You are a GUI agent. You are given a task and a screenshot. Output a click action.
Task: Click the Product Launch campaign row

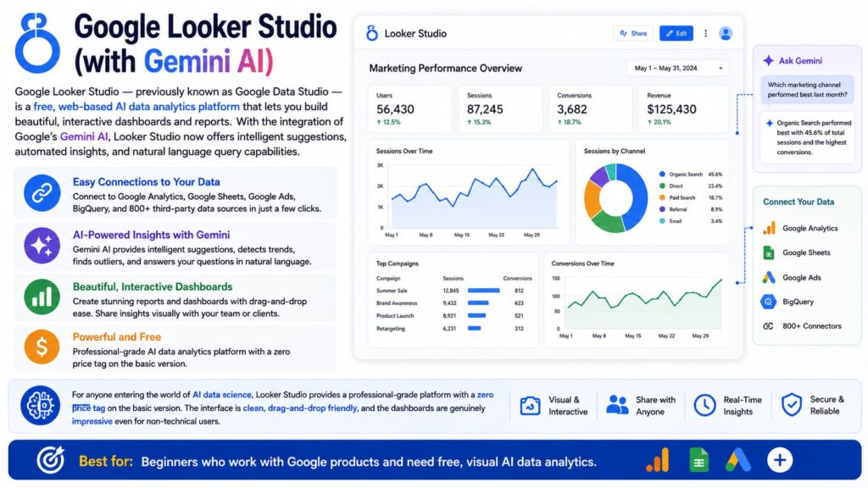coord(453,316)
